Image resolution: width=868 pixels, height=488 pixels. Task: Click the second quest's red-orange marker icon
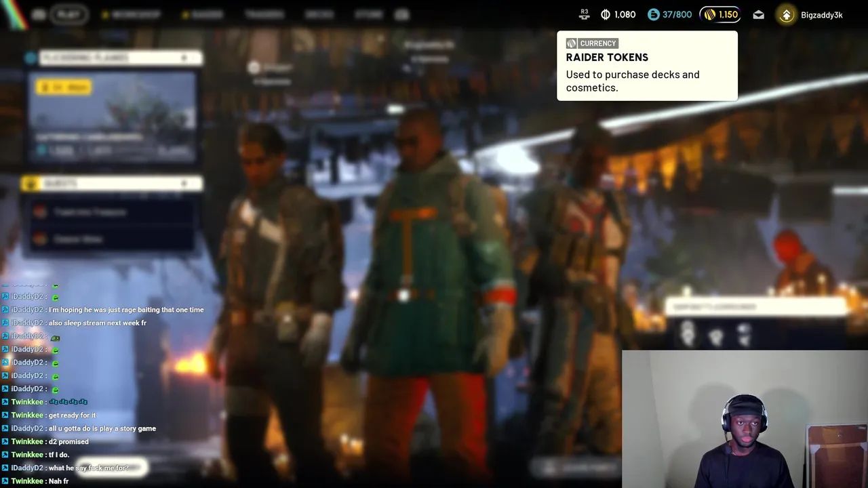coord(41,239)
